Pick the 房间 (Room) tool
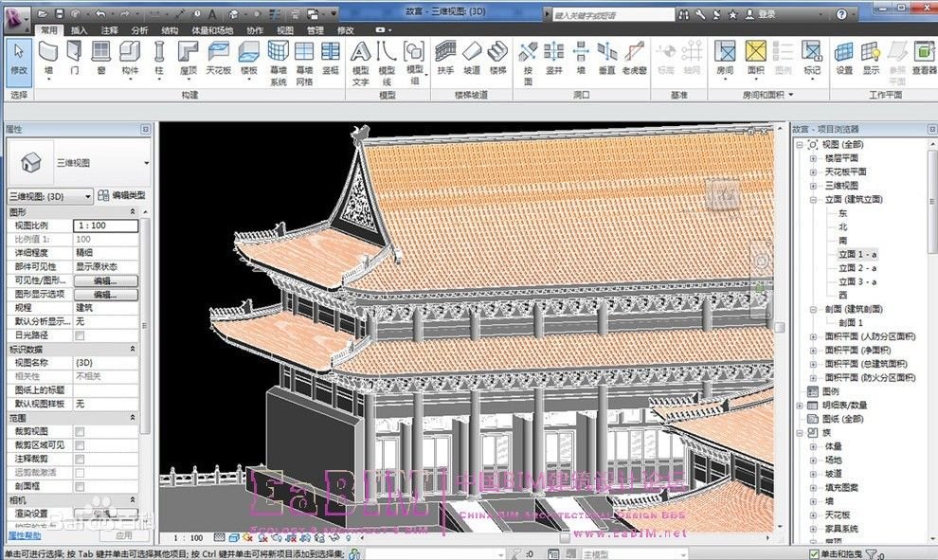The width and height of the screenshot is (938, 560). point(725,56)
